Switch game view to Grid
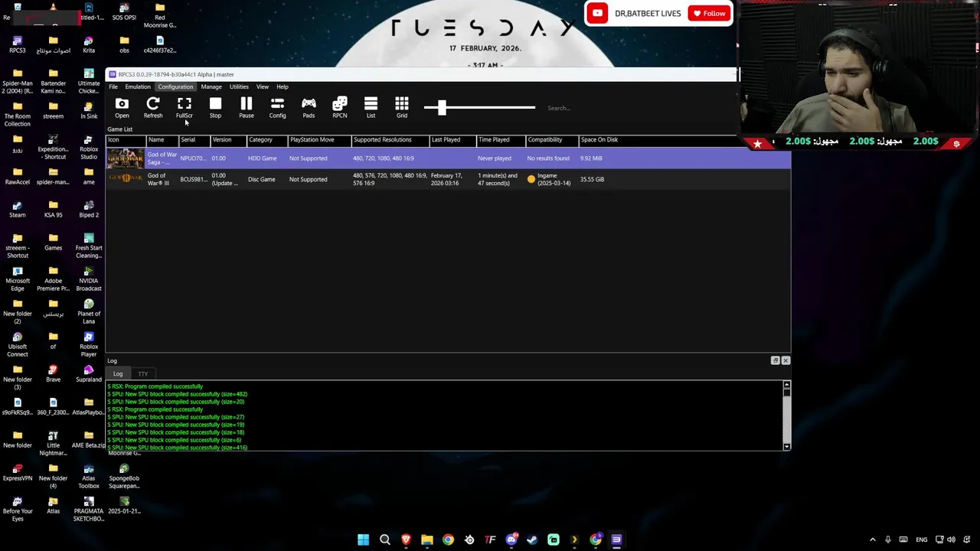Image resolution: width=980 pixels, height=551 pixels. tap(402, 108)
